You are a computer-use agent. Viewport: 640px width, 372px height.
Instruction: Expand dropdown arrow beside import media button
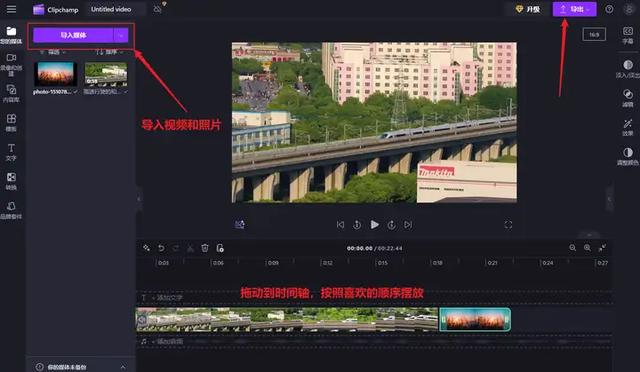(121, 36)
